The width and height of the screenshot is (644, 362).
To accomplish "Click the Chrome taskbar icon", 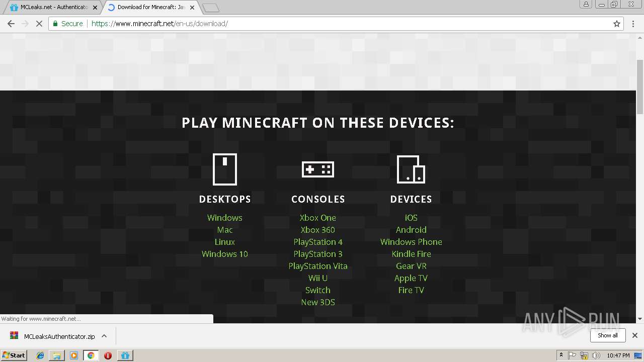I will (x=91, y=355).
